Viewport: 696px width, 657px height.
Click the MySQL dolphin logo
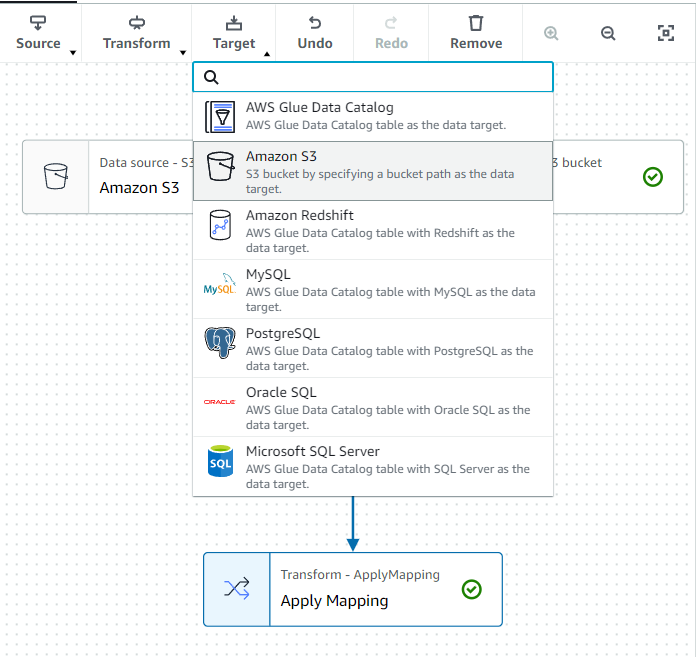220,284
